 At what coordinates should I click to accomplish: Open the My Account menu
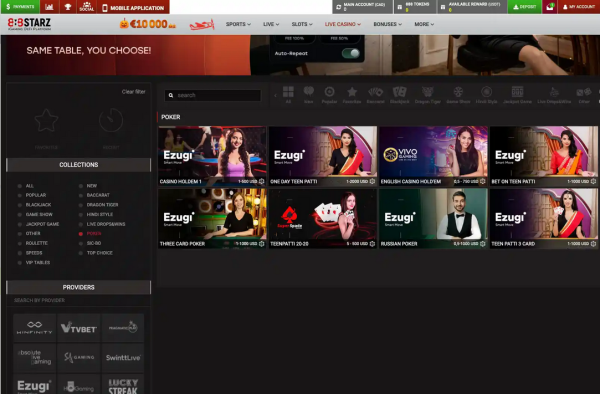click(x=579, y=7)
